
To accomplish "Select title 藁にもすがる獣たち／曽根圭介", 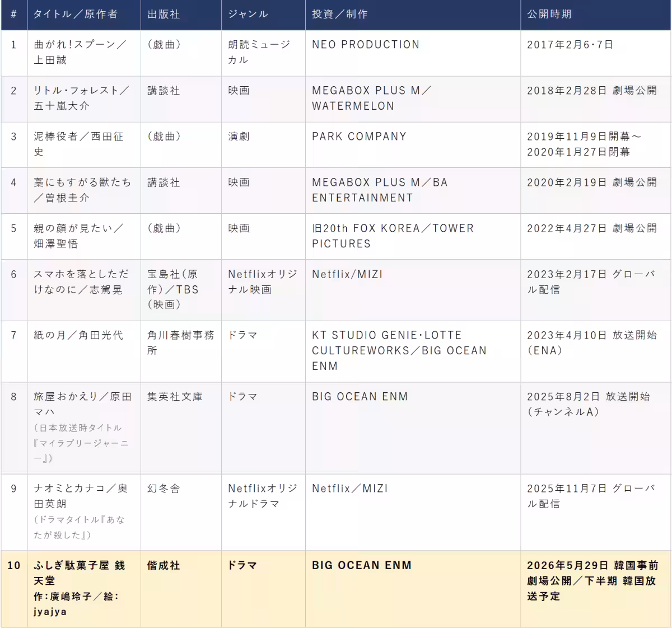I will point(82,190).
